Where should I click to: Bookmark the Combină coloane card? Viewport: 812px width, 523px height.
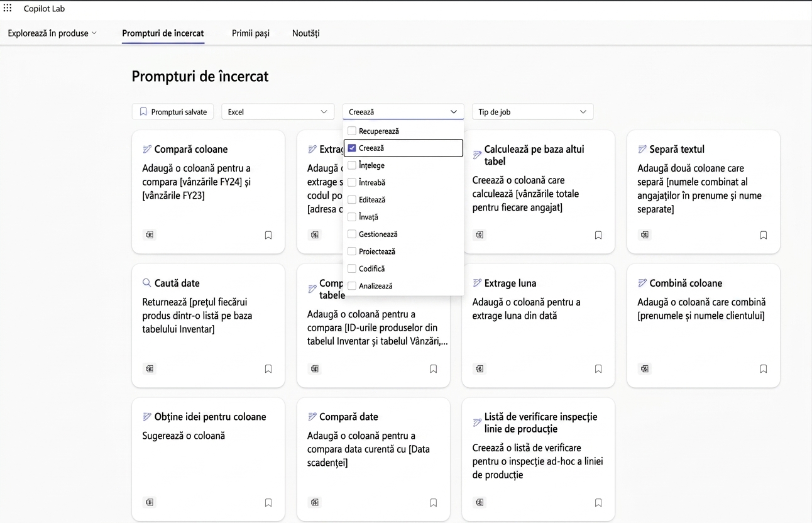[764, 369]
